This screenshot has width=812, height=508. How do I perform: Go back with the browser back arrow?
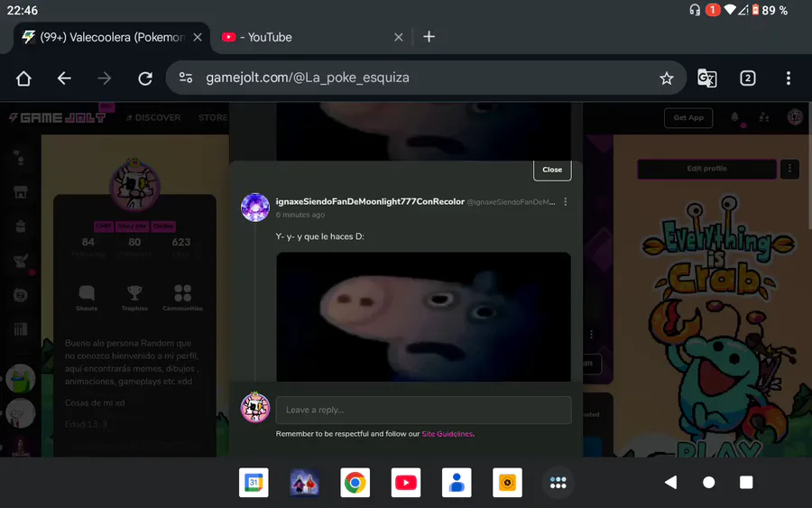pos(64,79)
